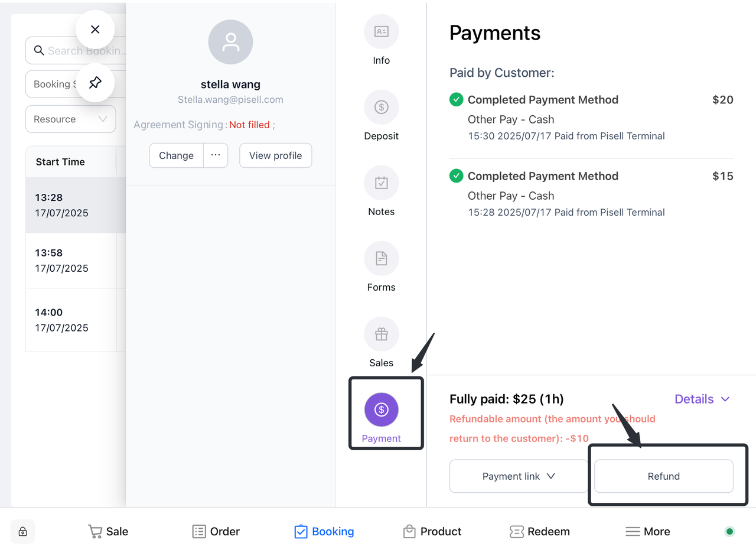Switch to the Sale tab
Viewport: 756px width, 556px height.
tap(109, 531)
